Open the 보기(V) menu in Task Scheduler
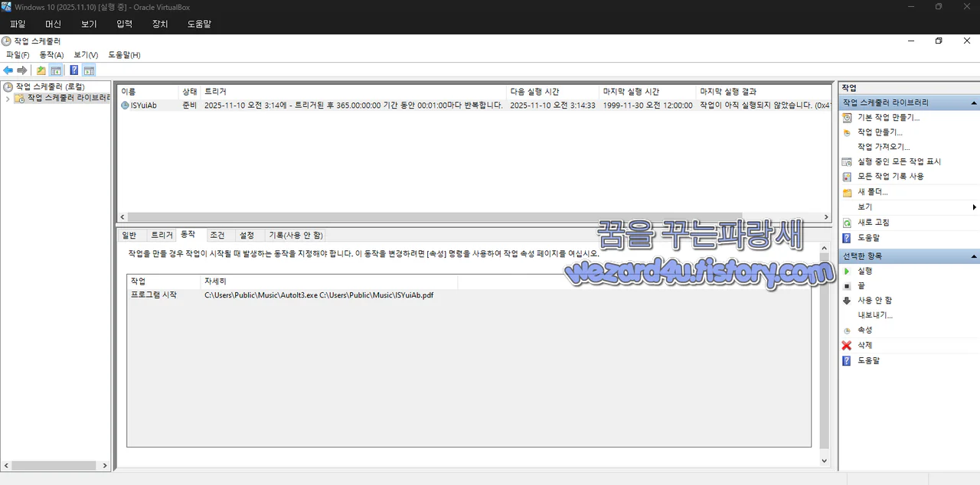980x485 pixels. click(x=86, y=55)
